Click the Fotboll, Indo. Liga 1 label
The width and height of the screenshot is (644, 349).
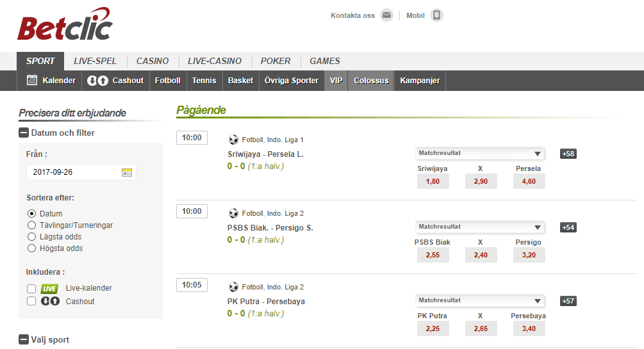coord(273,140)
